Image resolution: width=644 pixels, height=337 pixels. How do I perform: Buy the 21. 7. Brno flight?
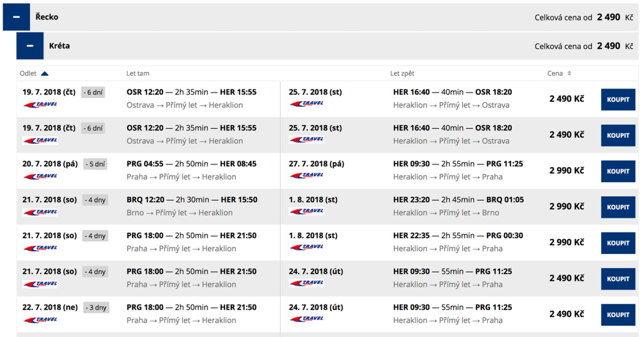tap(618, 207)
